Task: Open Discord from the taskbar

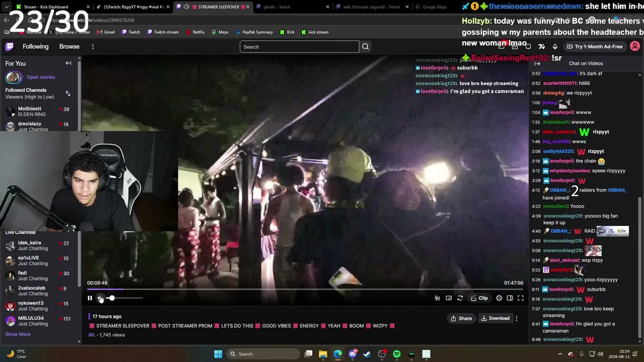Action: tap(353, 354)
